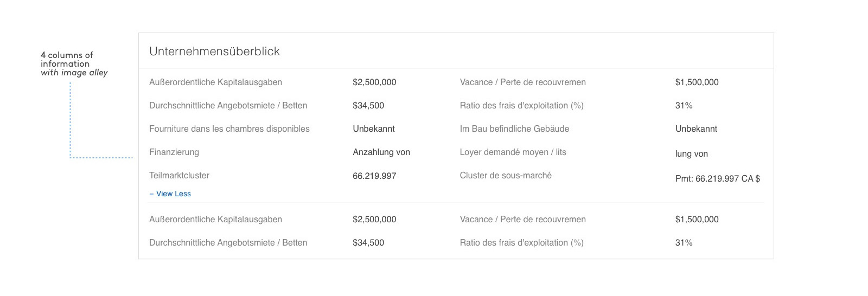The width and height of the screenshot is (868, 296).
Task: Click the Unternehmensüberblick panel heading
Action: pyautogui.click(x=214, y=52)
